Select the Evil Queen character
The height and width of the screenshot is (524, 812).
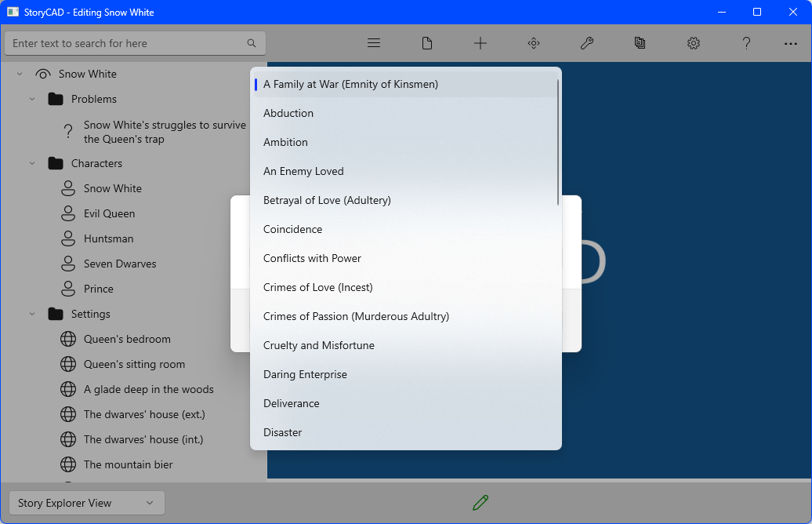[x=109, y=213]
